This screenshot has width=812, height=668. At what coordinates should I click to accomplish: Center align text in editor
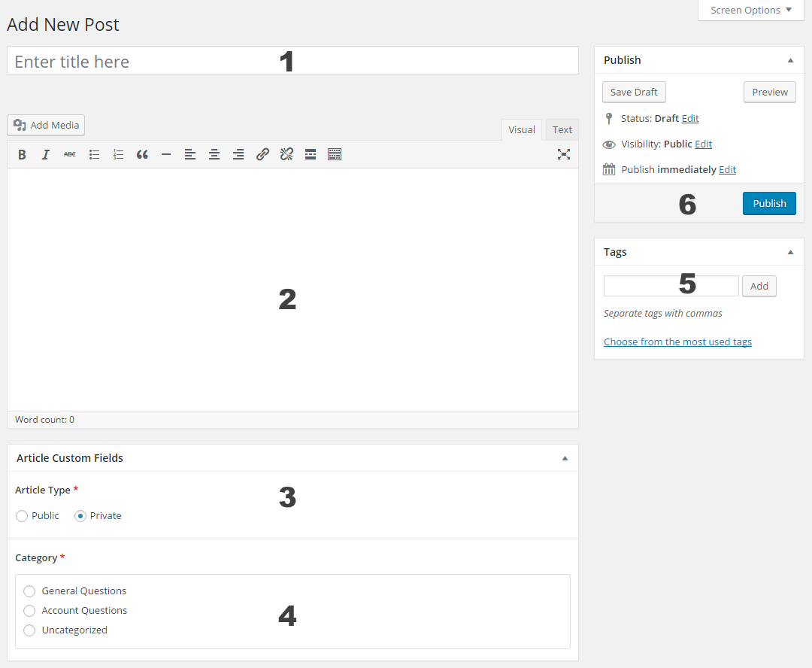tap(214, 154)
